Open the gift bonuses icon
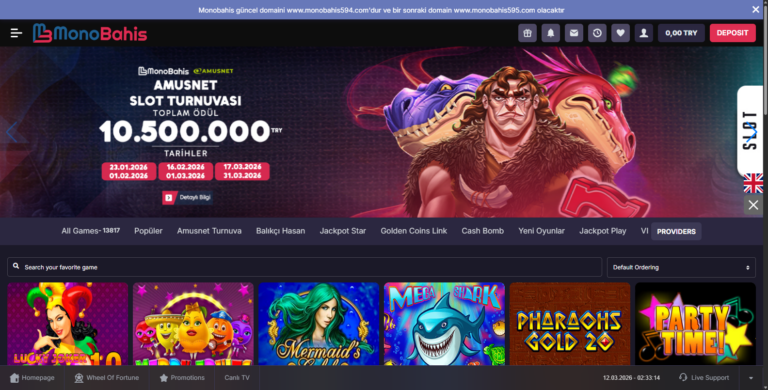The height and width of the screenshot is (390, 768). pyautogui.click(x=528, y=33)
